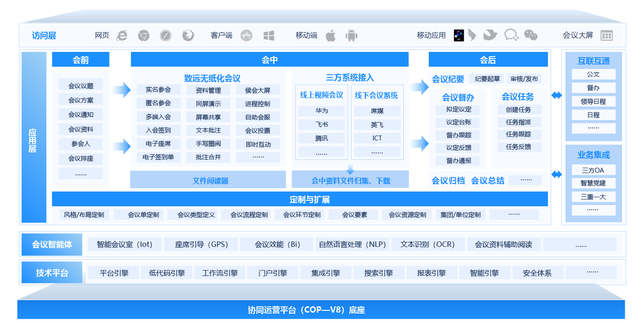
Task: Click the 创建任务 item
Action: [x=519, y=110]
